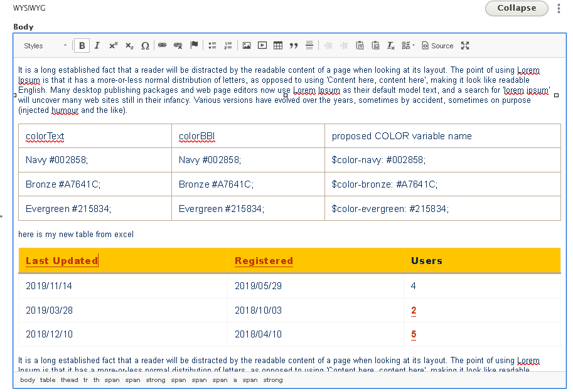Viewport: 573px width, 392px height.
Task: Click 'here is my new table from excel' text
Action: (x=76, y=234)
